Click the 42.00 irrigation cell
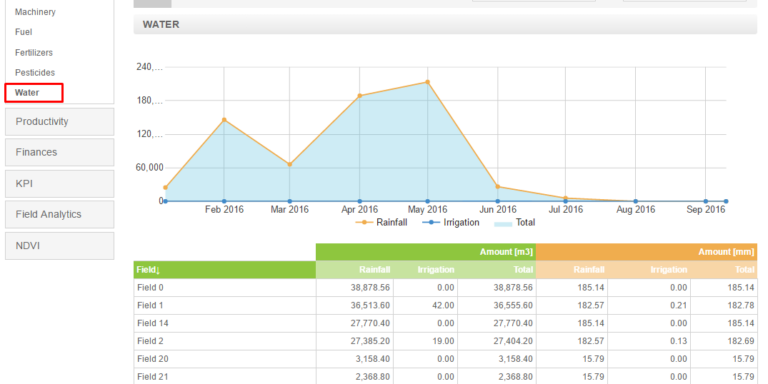768x384 pixels. (x=426, y=306)
